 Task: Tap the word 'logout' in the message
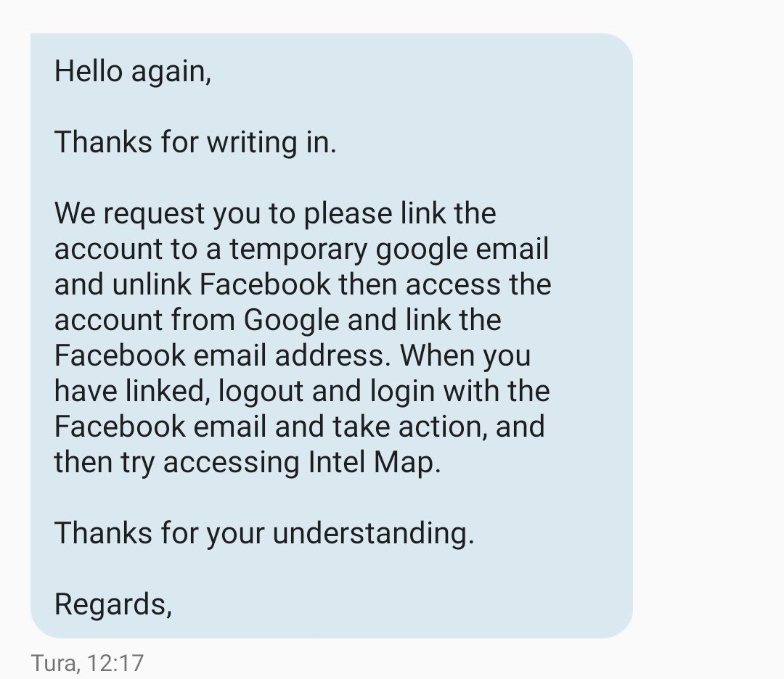[261, 391]
